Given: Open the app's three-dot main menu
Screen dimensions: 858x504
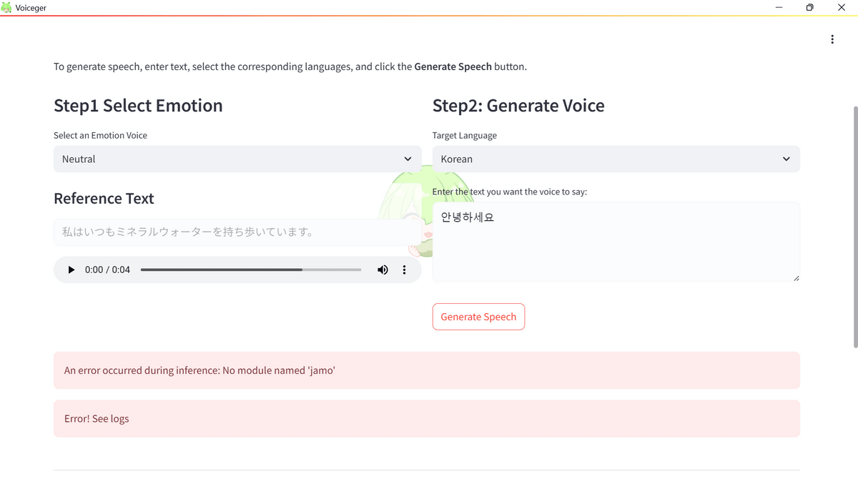Looking at the screenshot, I should [832, 39].
